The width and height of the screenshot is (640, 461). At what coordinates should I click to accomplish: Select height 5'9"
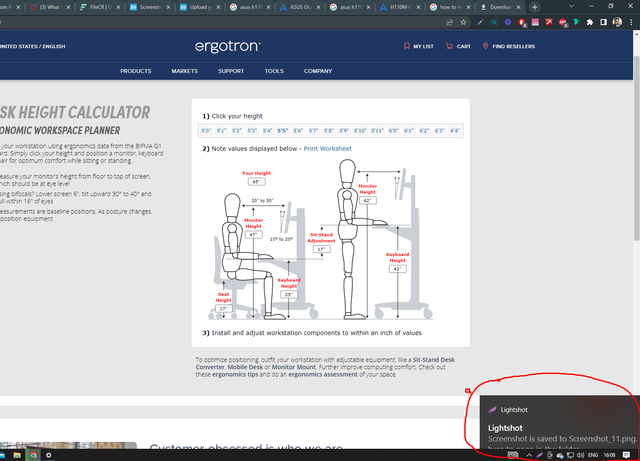344,131
